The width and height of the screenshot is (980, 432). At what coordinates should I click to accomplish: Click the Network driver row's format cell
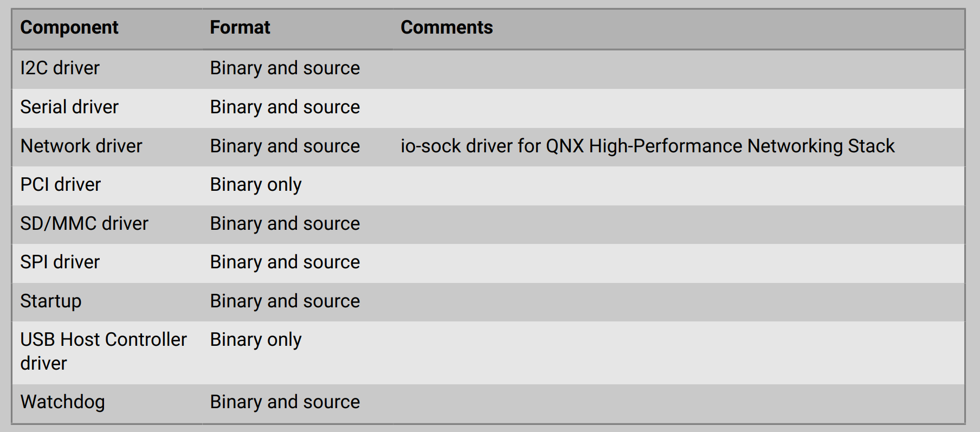[x=285, y=146]
